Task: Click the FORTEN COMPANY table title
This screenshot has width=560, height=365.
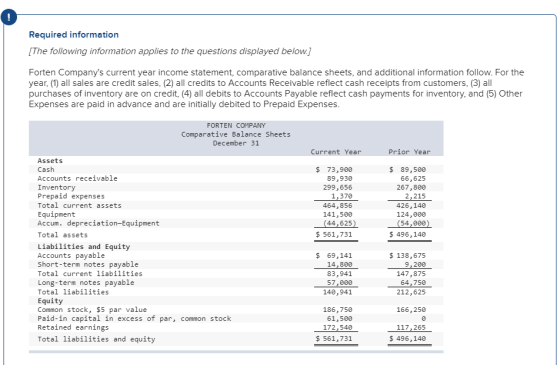Action: [x=236, y=126]
